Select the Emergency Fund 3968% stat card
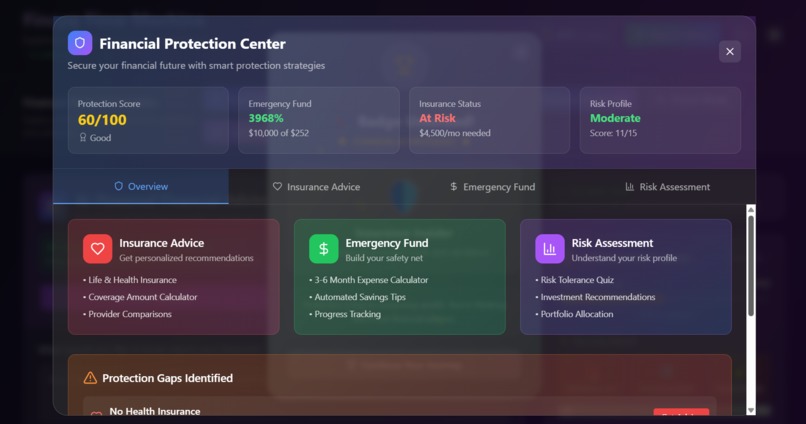The height and width of the screenshot is (424, 806). coord(319,120)
